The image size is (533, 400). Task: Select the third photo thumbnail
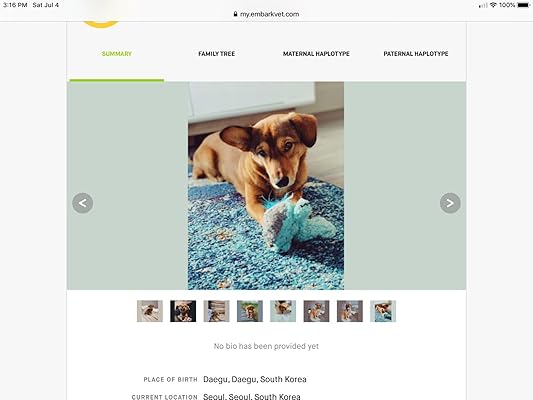217,311
